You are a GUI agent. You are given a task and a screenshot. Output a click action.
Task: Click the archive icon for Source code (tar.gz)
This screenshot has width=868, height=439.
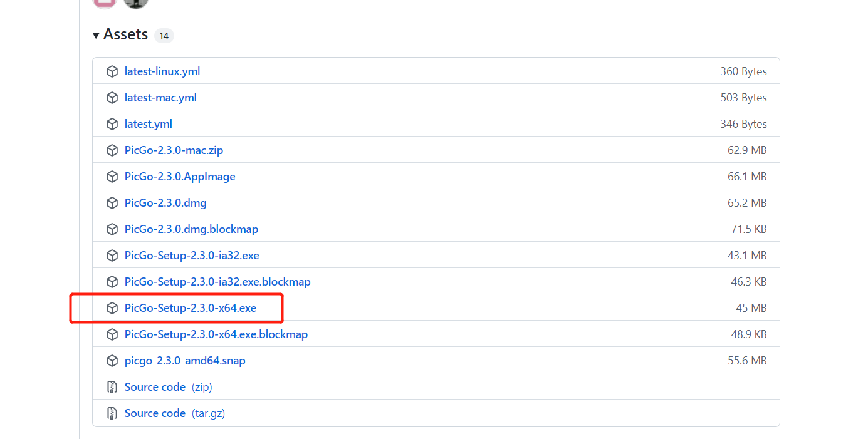pyautogui.click(x=112, y=413)
